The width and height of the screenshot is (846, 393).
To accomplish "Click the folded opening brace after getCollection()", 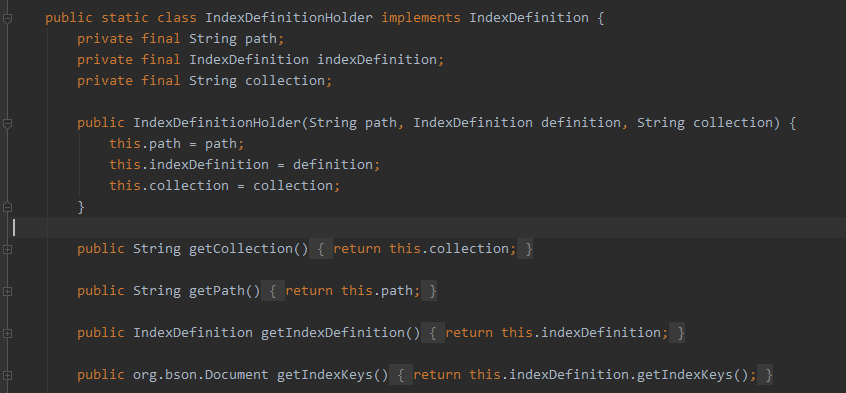I will (x=321, y=249).
